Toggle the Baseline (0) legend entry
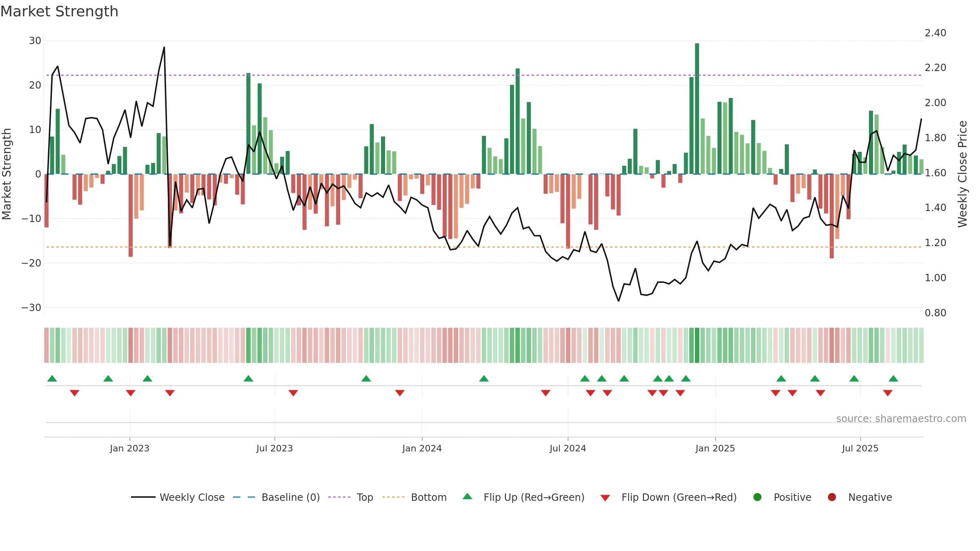 coord(276,497)
